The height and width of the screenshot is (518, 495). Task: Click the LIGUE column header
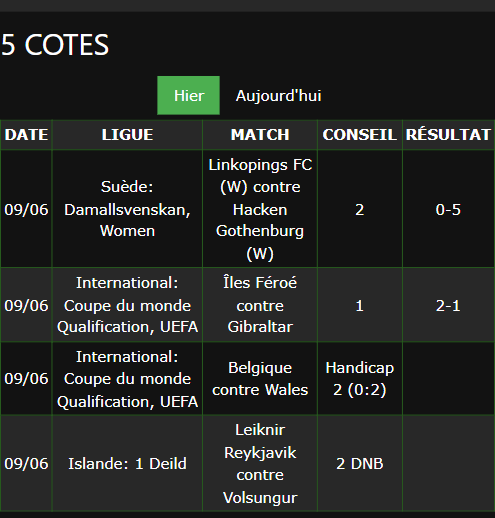click(x=127, y=135)
